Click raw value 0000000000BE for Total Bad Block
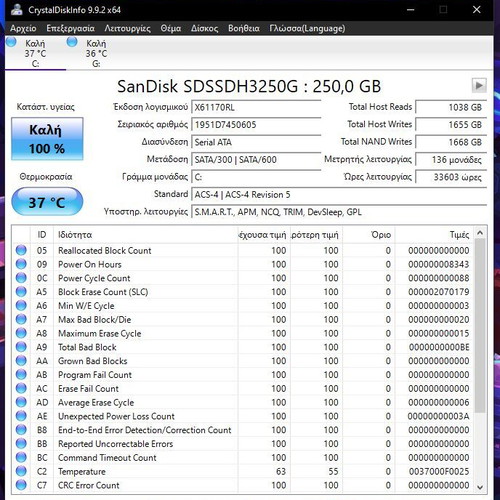The image size is (500, 500). click(x=438, y=347)
